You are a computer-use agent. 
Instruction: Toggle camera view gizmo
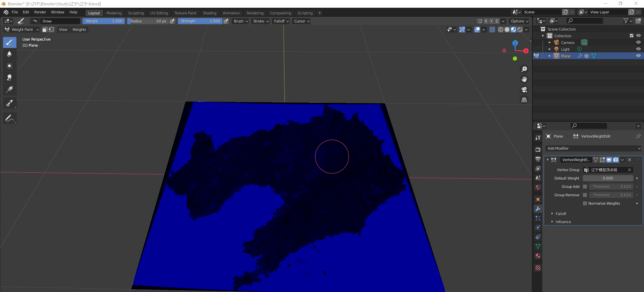point(524,90)
